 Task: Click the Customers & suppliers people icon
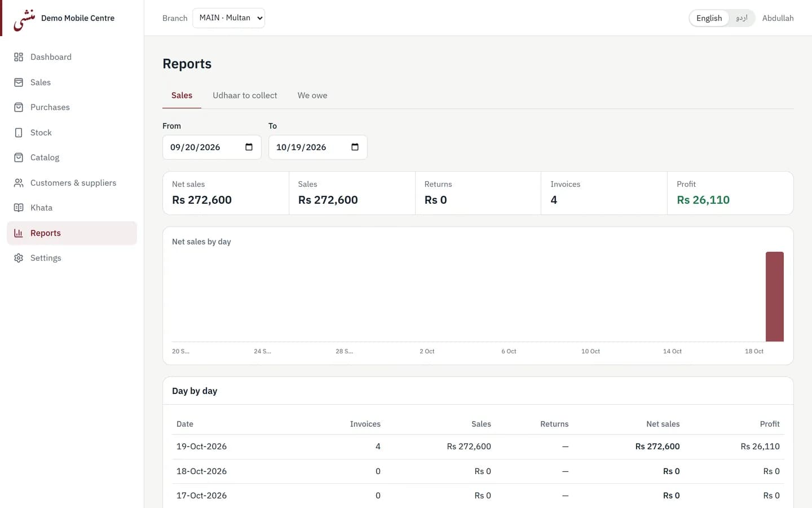click(x=19, y=183)
